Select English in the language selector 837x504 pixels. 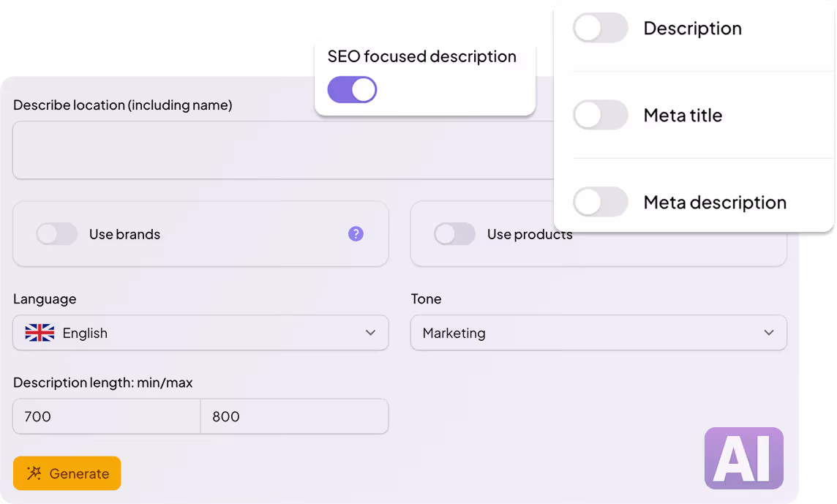pyautogui.click(x=85, y=333)
